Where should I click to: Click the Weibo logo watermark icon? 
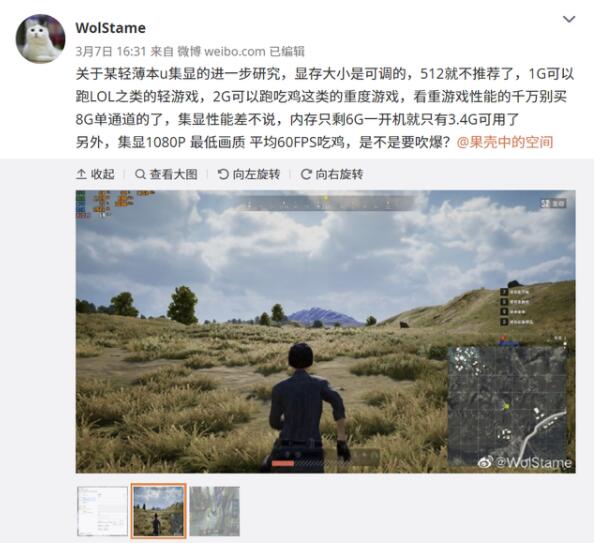tap(485, 462)
